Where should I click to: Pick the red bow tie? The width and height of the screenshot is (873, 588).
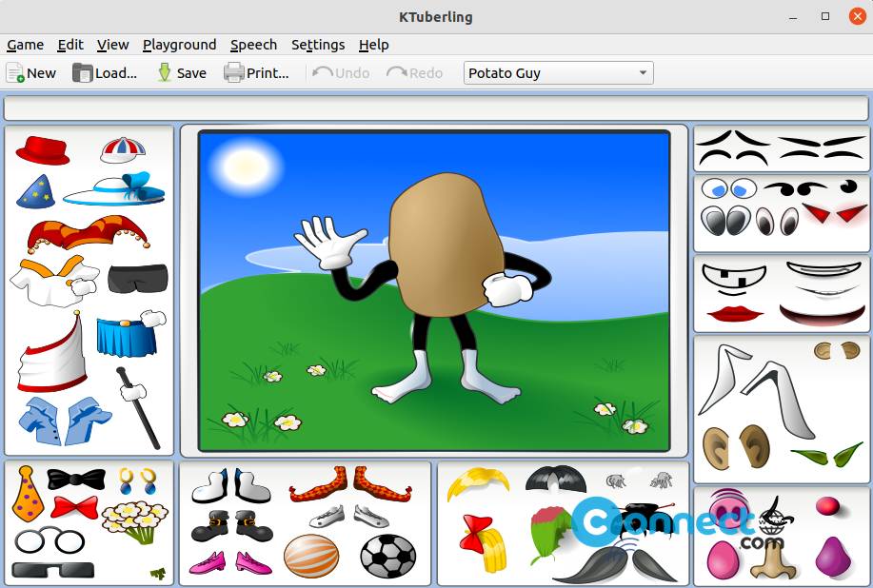click(x=74, y=507)
